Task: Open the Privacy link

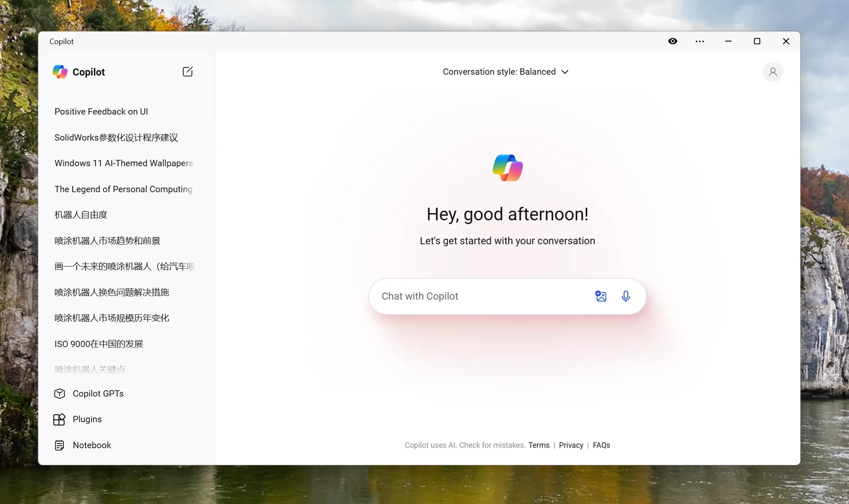Action: (571, 445)
